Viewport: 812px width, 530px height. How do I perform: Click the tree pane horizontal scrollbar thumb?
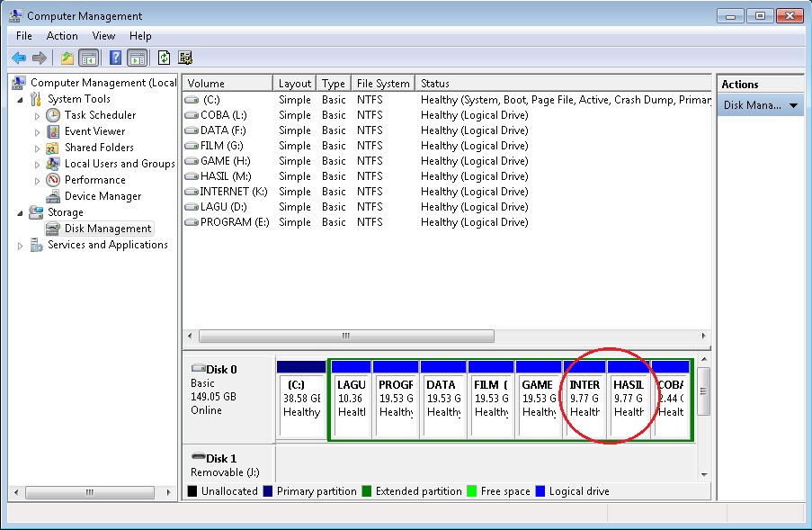pos(90,492)
